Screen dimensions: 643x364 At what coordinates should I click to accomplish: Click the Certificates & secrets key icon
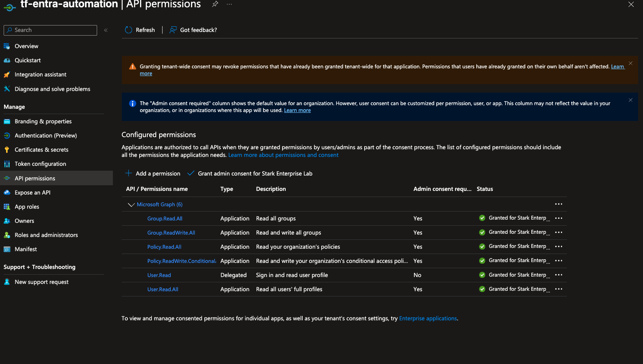tap(7, 150)
